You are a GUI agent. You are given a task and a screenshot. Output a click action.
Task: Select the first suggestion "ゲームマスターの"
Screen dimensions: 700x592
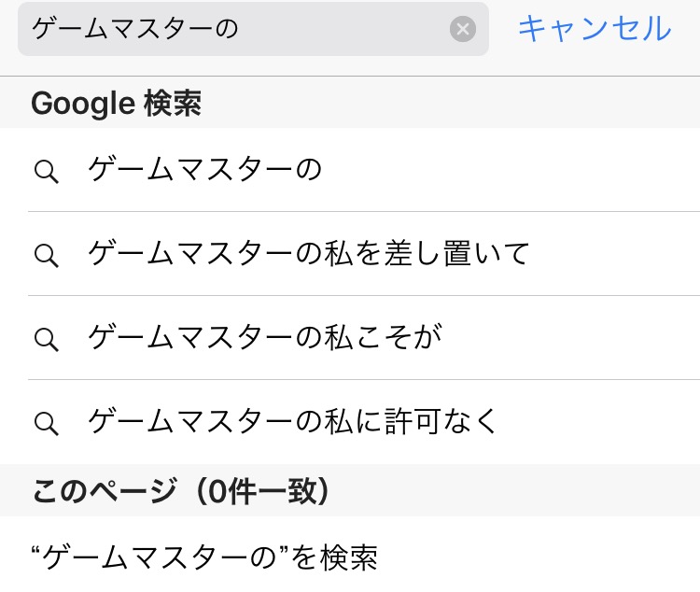point(205,170)
